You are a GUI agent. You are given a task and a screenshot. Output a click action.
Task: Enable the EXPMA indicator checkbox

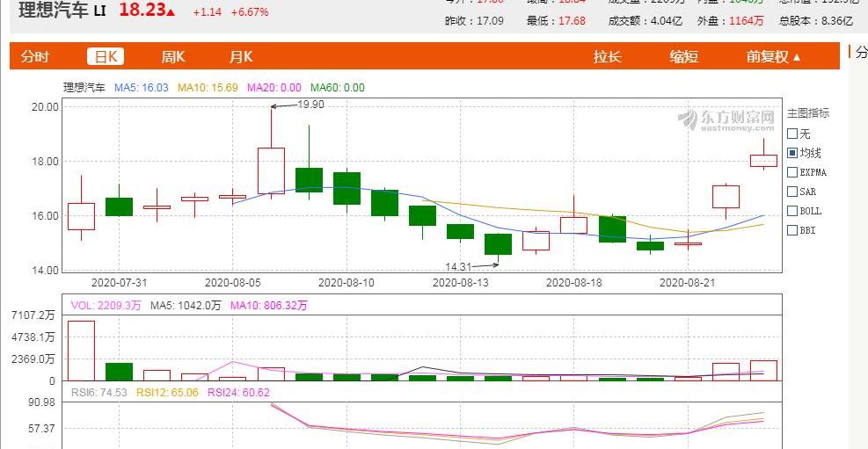click(x=792, y=172)
